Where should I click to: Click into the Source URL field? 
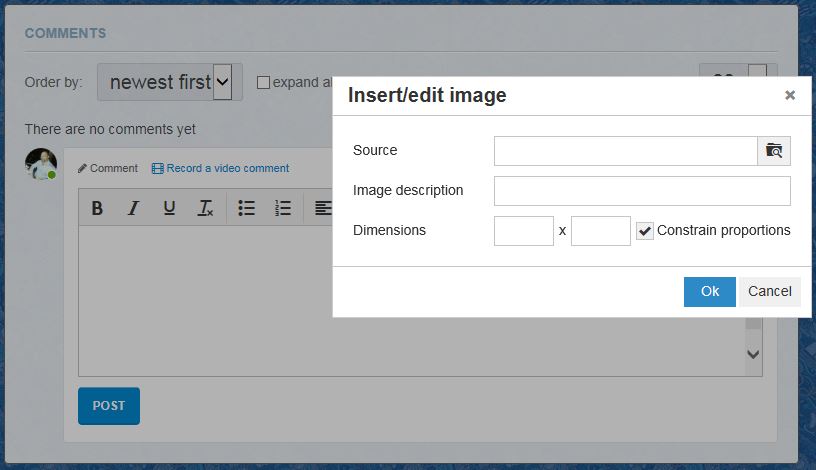pyautogui.click(x=625, y=151)
